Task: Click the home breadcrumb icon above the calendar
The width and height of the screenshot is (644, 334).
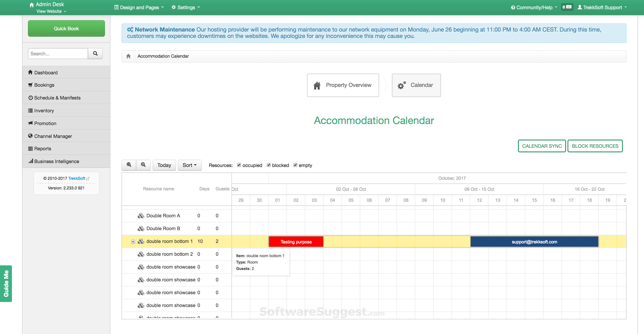Action: 129,56
